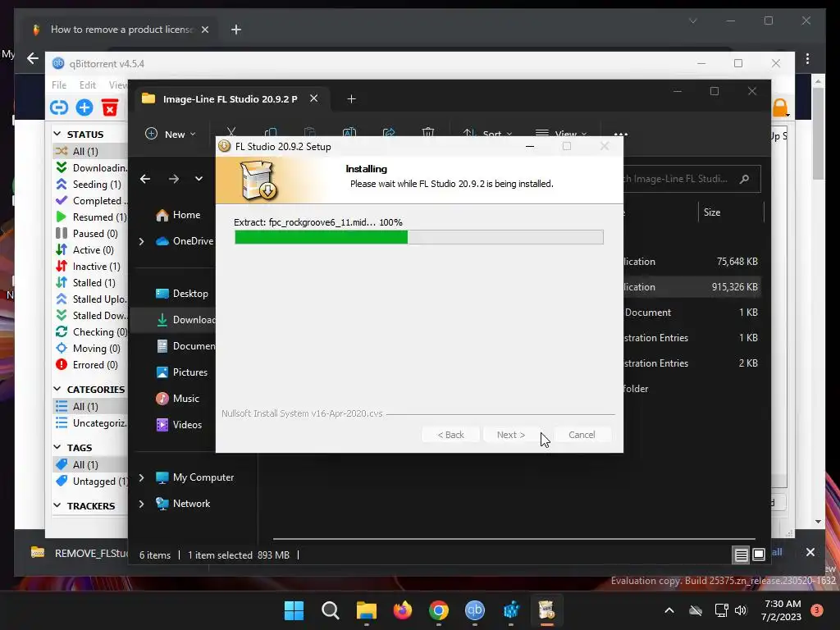The width and height of the screenshot is (840, 630).
Task: Click Cancel in FL Studio Setup
Action: (582, 435)
